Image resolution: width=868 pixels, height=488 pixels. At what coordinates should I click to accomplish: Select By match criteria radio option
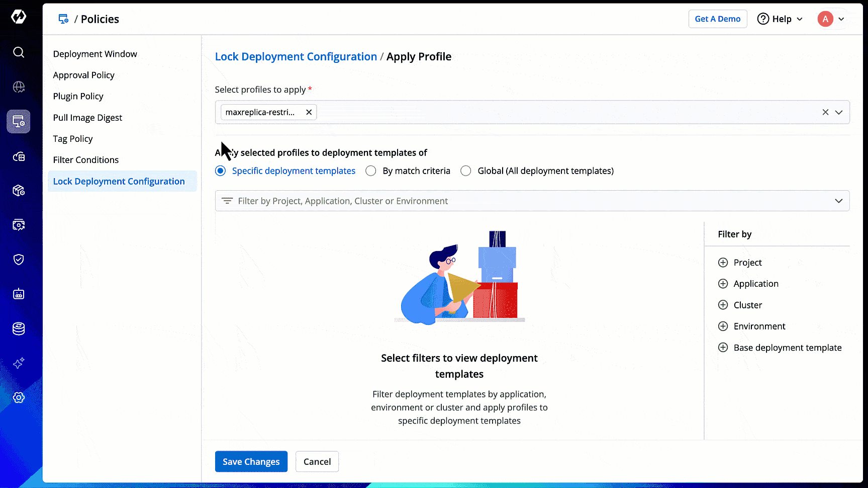pyautogui.click(x=371, y=171)
